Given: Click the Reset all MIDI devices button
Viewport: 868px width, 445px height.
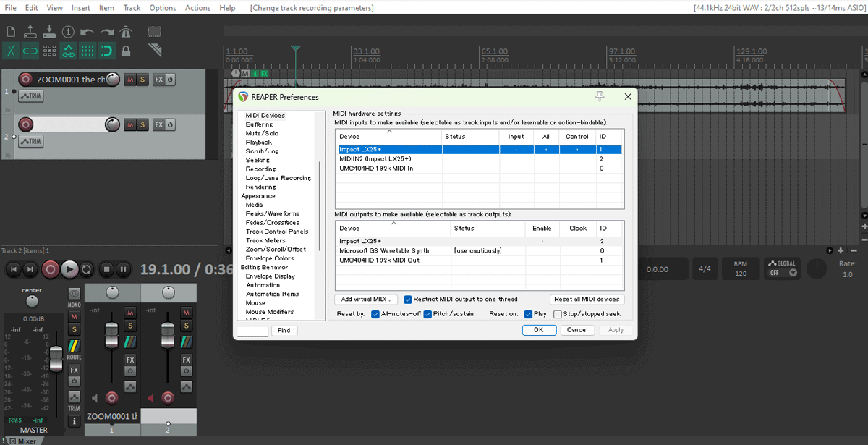Looking at the screenshot, I should (x=586, y=300).
